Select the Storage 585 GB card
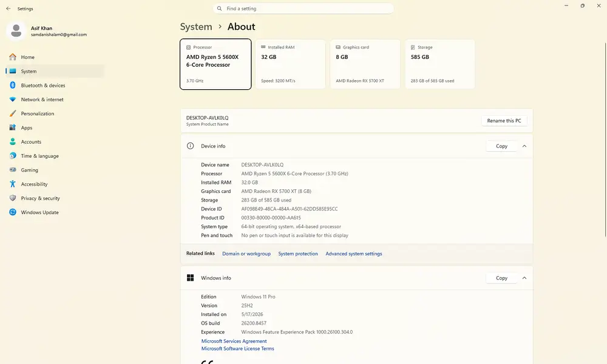The height and width of the screenshot is (364, 607). 439,64
